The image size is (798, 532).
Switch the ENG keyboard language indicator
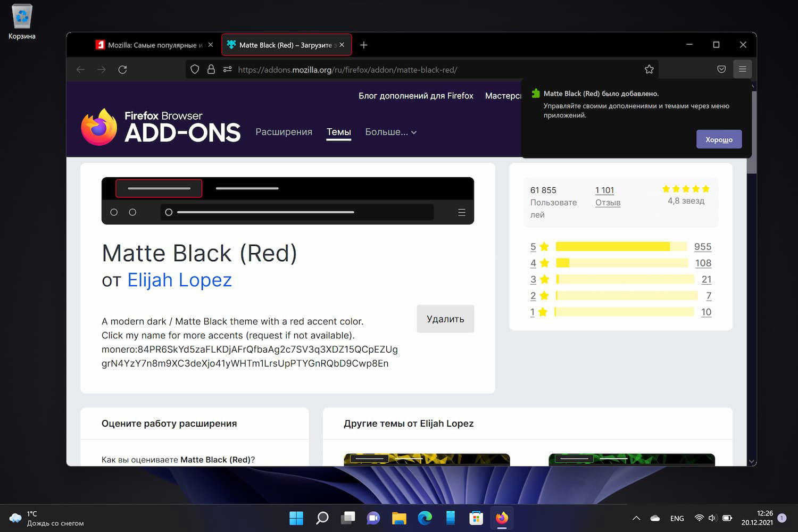click(677, 518)
